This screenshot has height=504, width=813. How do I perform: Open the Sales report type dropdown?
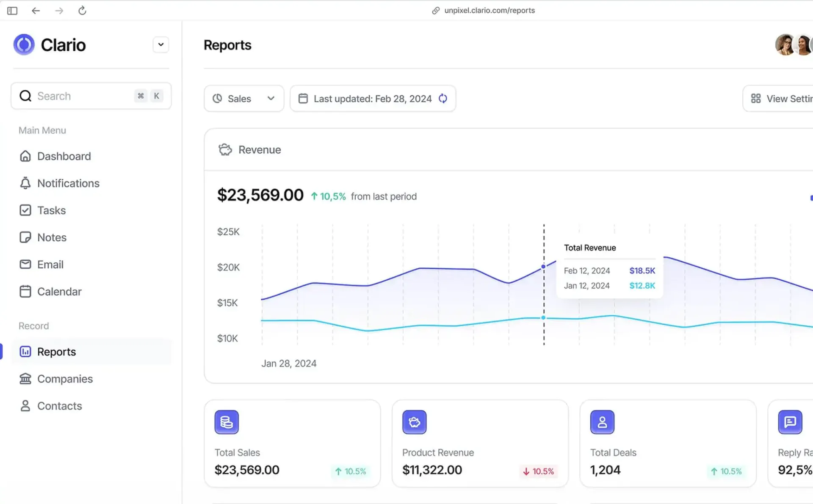pyautogui.click(x=244, y=99)
